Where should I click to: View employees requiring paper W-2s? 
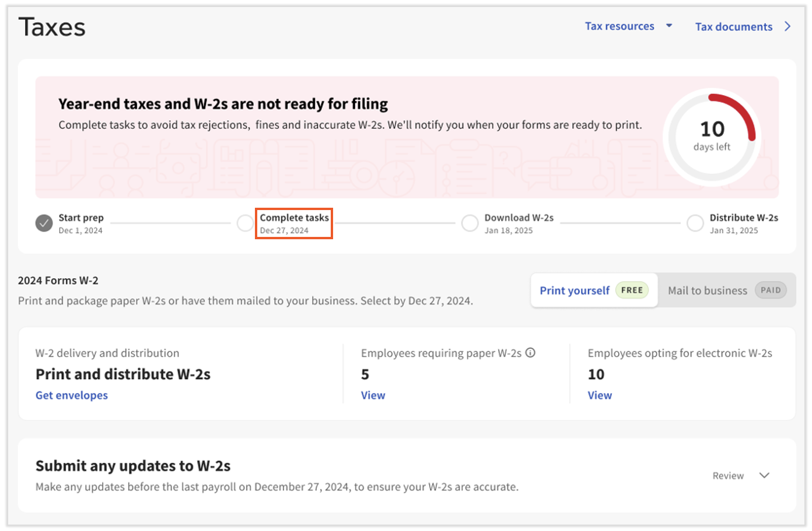coord(373,395)
